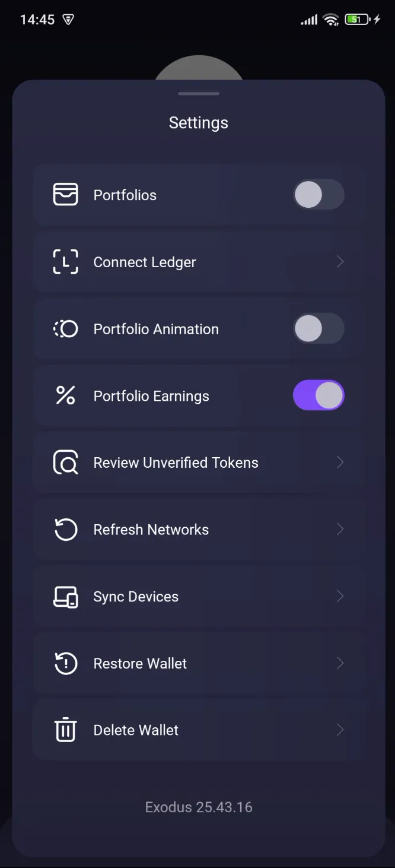Click the Delete Wallet trash icon

(65, 730)
